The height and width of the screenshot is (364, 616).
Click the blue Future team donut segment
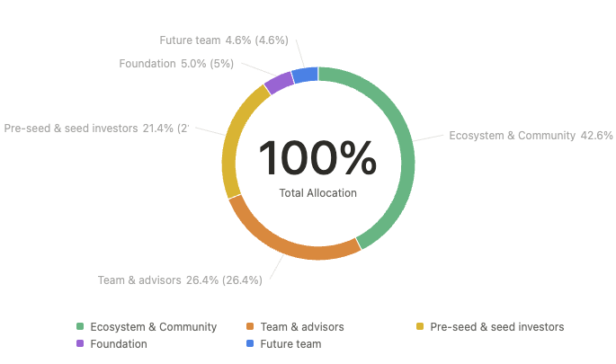(x=305, y=75)
